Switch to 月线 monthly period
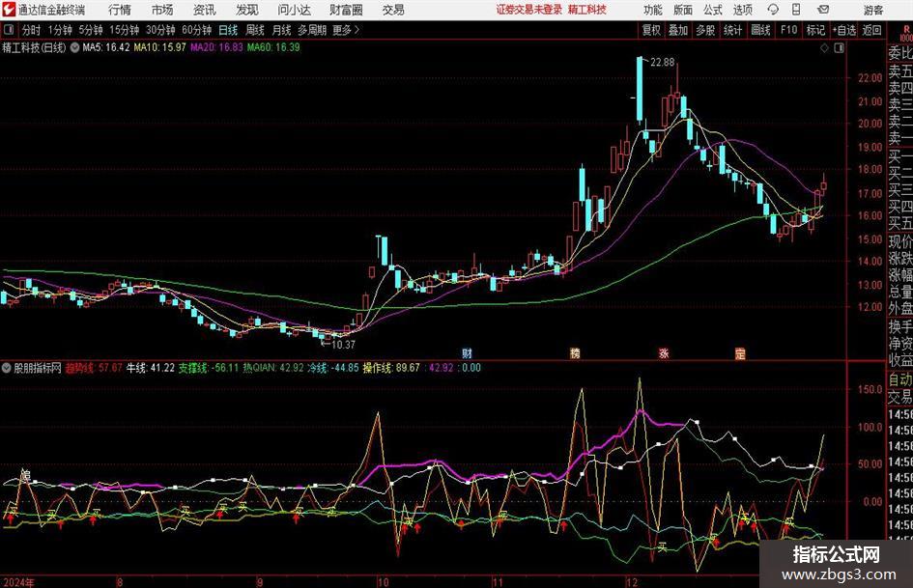This screenshot has height=588, width=913. pos(281,30)
